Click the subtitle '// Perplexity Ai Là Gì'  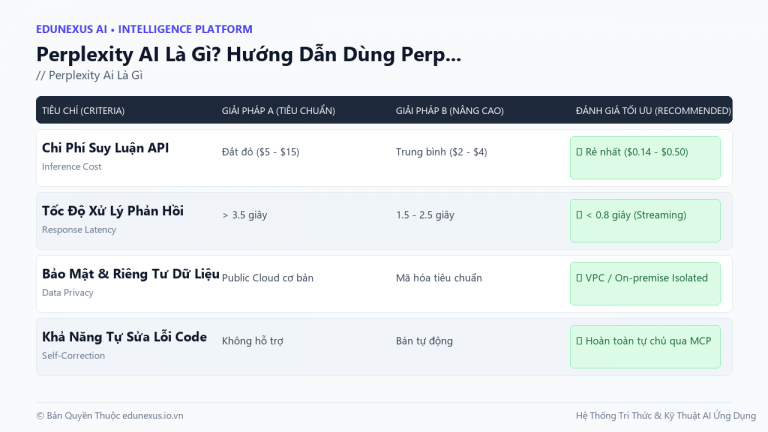(x=89, y=75)
